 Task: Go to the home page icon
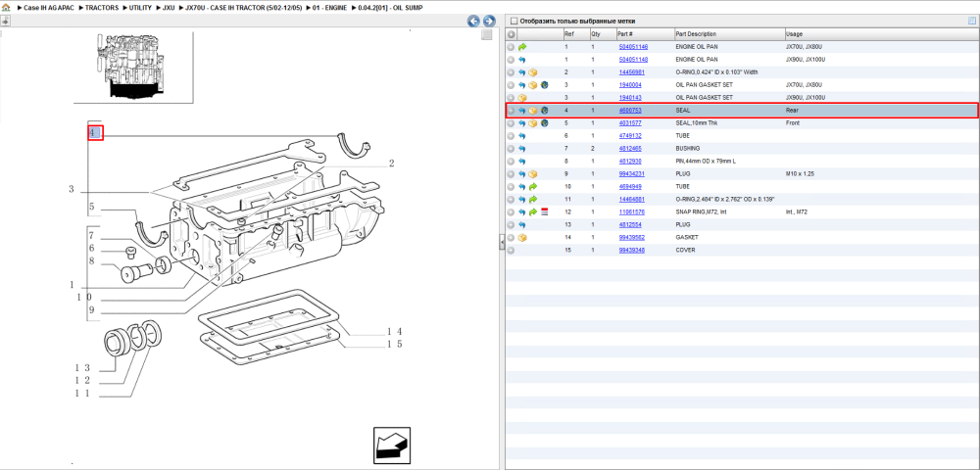[x=6, y=8]
